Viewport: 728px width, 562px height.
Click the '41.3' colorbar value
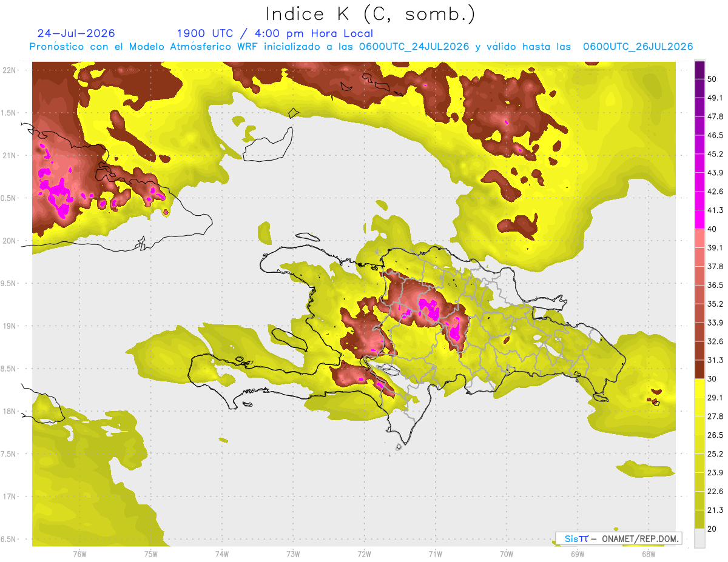click(715, 210)
